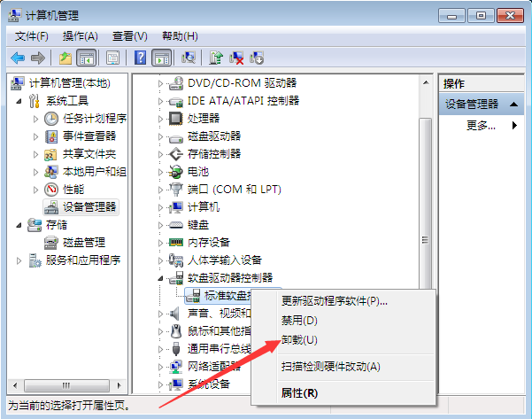Click the device list vertical scrollbar thumb
Image resolution: width=532 pixels, height=419 pixels.
pos(425,204)
